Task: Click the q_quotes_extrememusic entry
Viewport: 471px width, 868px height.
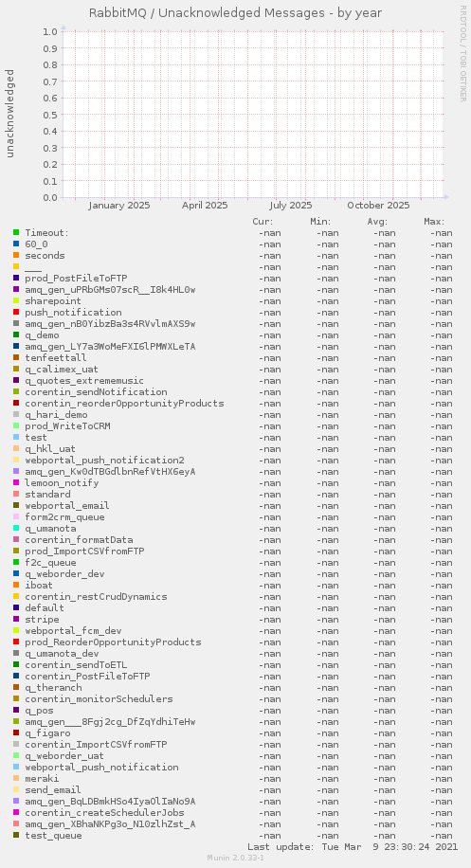Action: pos(84,380)
